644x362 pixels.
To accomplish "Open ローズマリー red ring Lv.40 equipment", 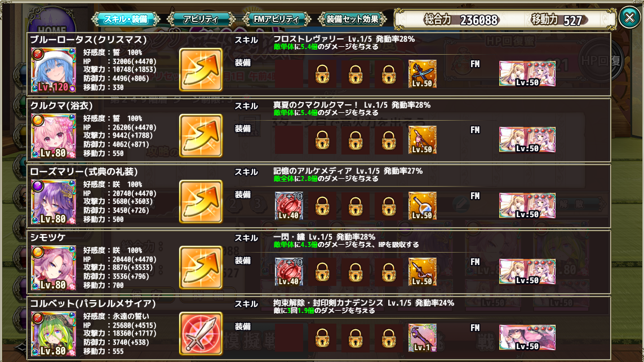I will (288, 205).
